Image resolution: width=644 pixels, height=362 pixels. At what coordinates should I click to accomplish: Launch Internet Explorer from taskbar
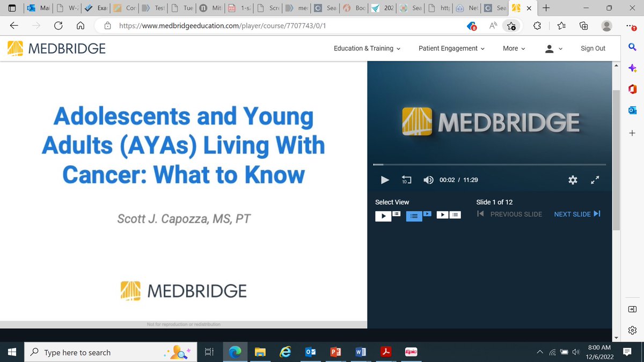click(x=286, y=352)
